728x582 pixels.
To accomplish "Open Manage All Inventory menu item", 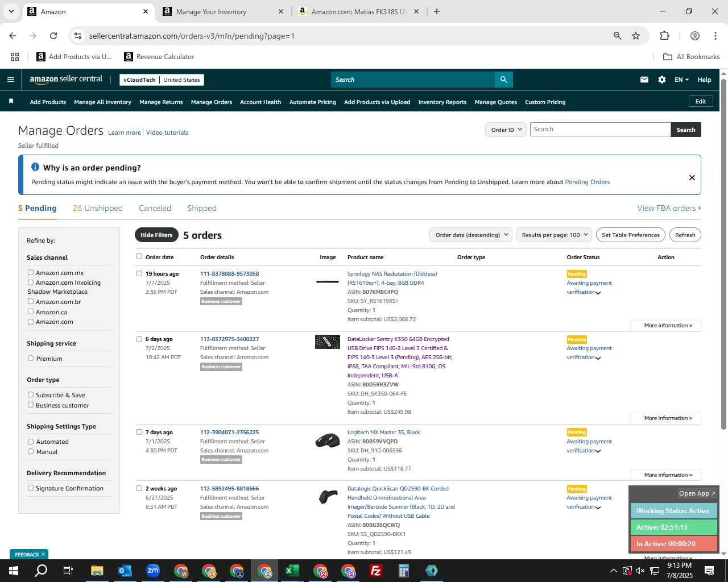I will click(102, 102).
